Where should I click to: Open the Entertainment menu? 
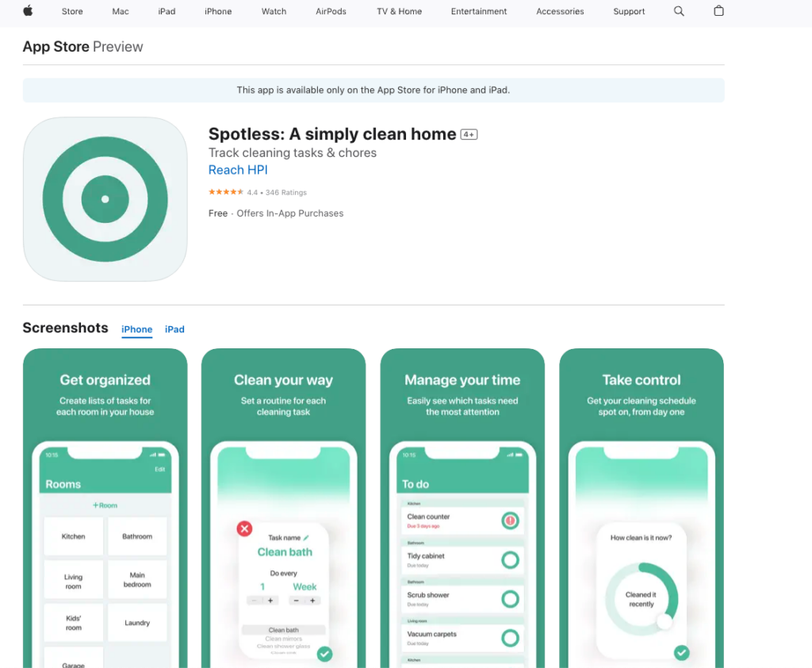click(478, 11)
